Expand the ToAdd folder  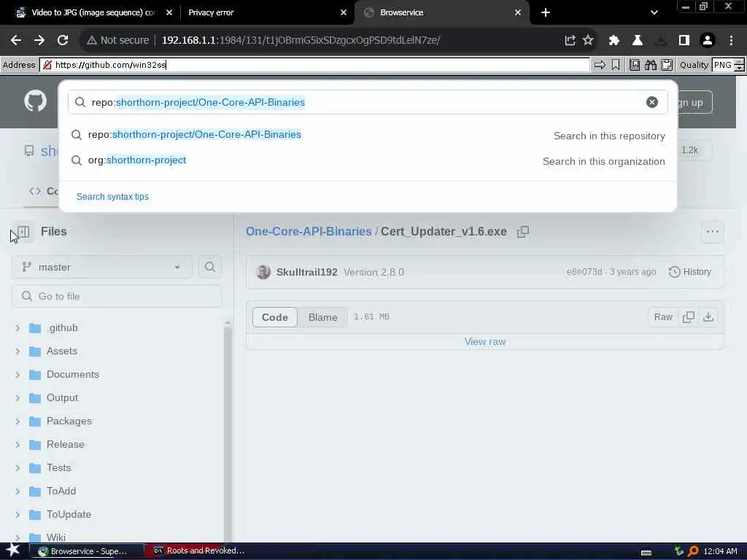pos(18,491)
